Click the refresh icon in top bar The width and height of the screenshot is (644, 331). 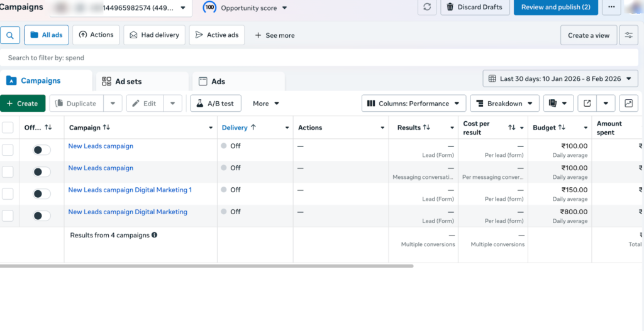tap(428, 7)
